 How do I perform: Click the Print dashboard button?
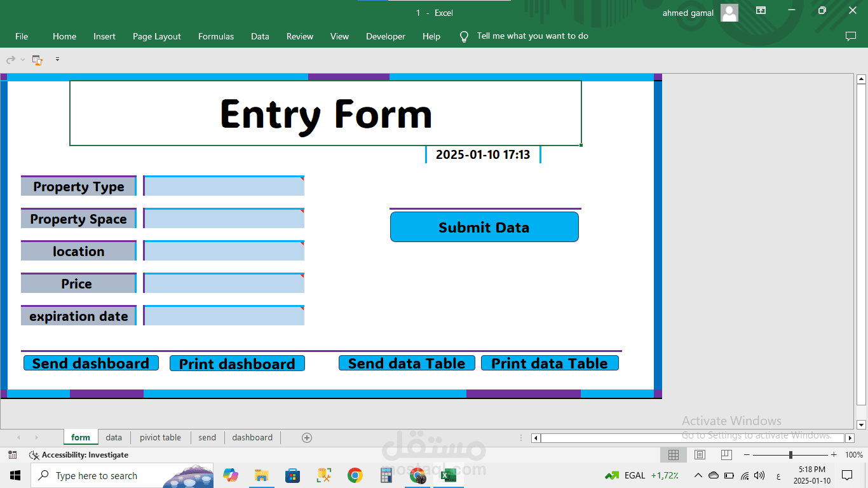click(x=237, y=363)
